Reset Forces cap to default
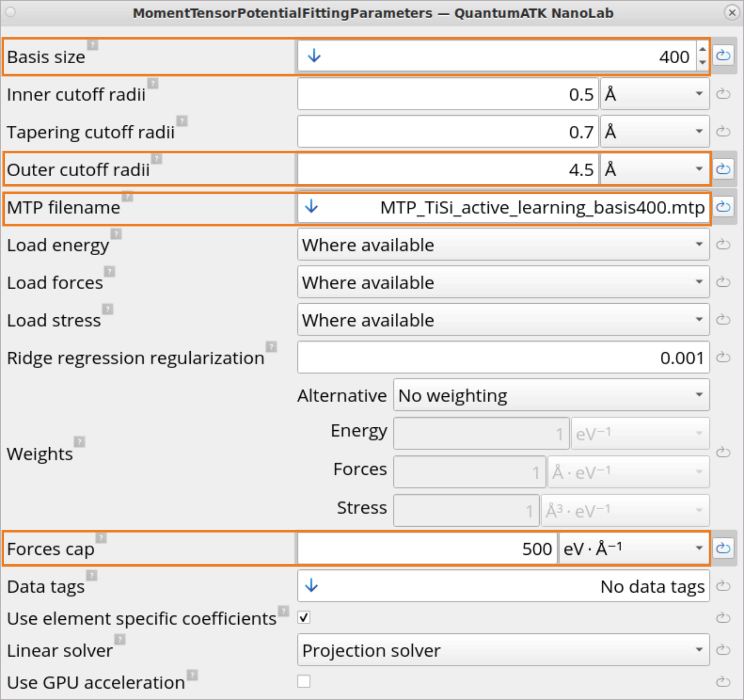Screen dimensions: 744x700 point(723,548)
